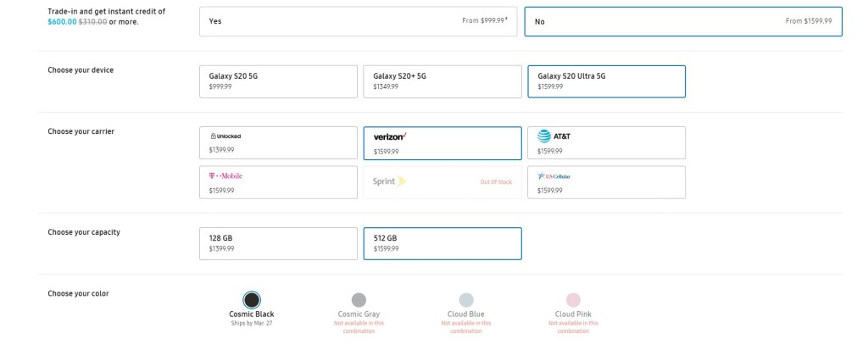Click the Cloud Pink label text

[x=573, y=314]
